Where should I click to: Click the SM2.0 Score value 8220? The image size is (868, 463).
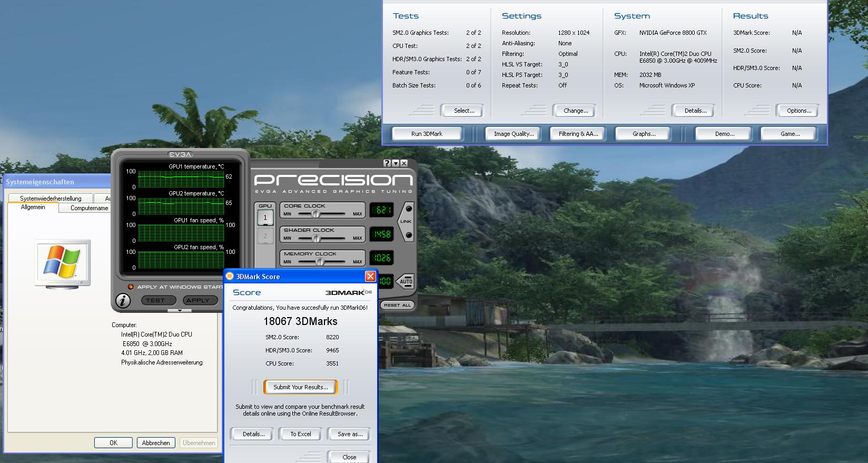[332, 337]
